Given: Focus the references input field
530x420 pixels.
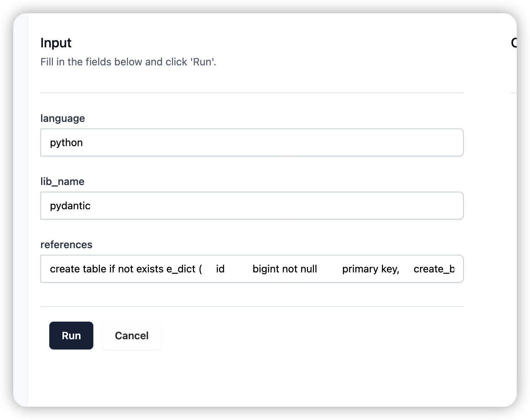Looking at the screenshot, I should tap(252, 269).
